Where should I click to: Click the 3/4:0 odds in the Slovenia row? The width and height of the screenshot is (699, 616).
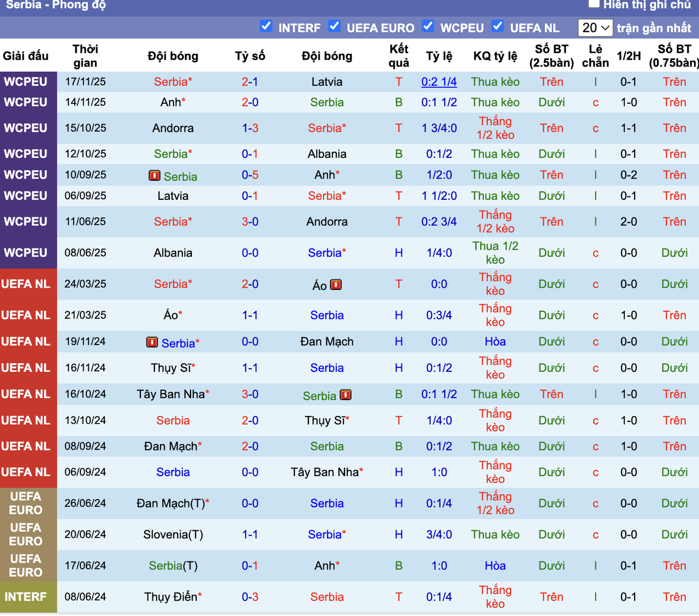point(439,535)
